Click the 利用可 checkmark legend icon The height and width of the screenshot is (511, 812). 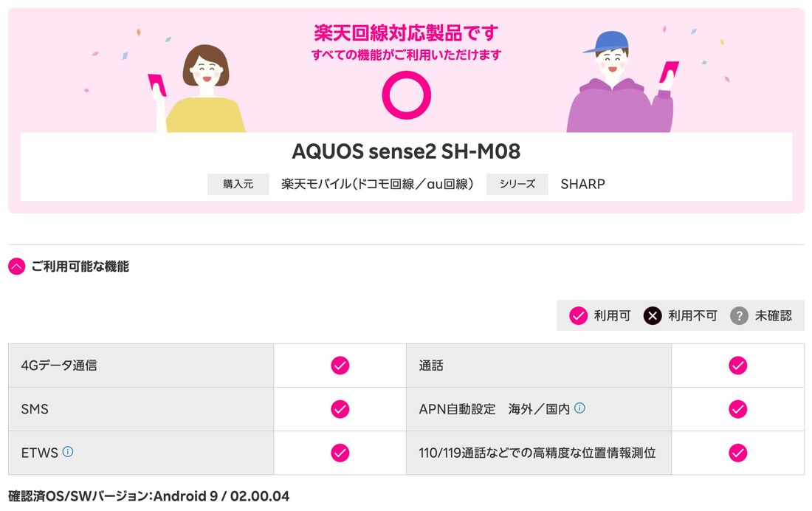point(577,315)
